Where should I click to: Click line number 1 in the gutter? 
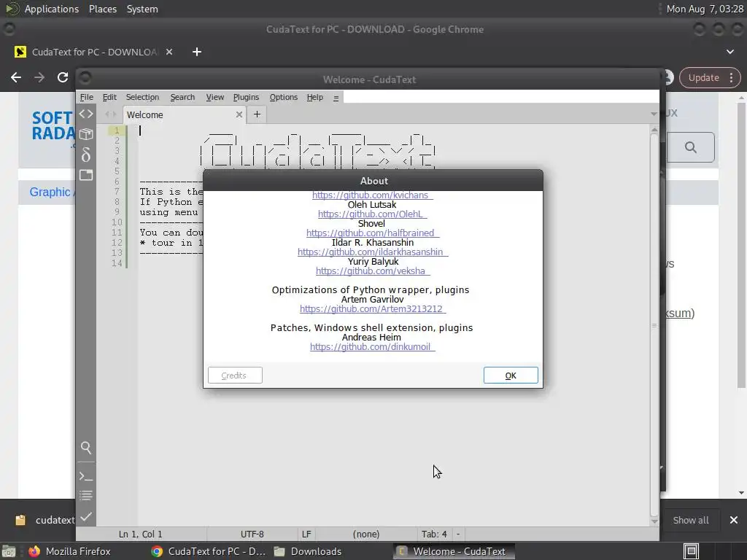117,131
